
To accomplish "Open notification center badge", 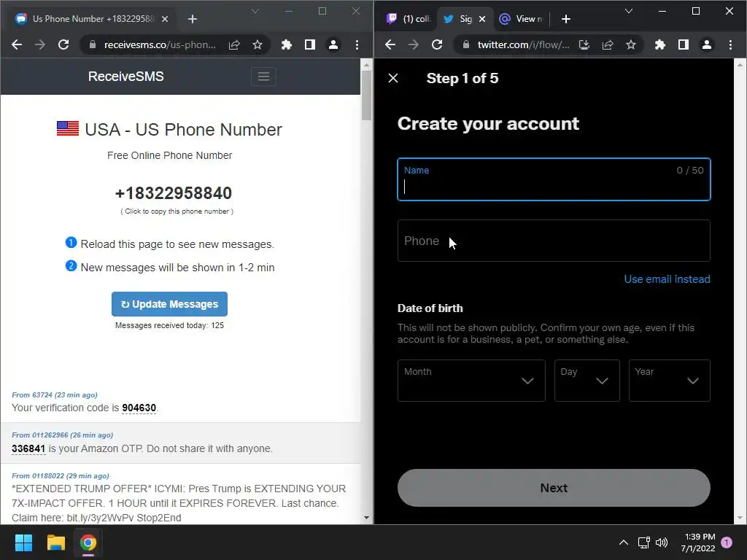I will pyautogui.click(x=727, y=542).
